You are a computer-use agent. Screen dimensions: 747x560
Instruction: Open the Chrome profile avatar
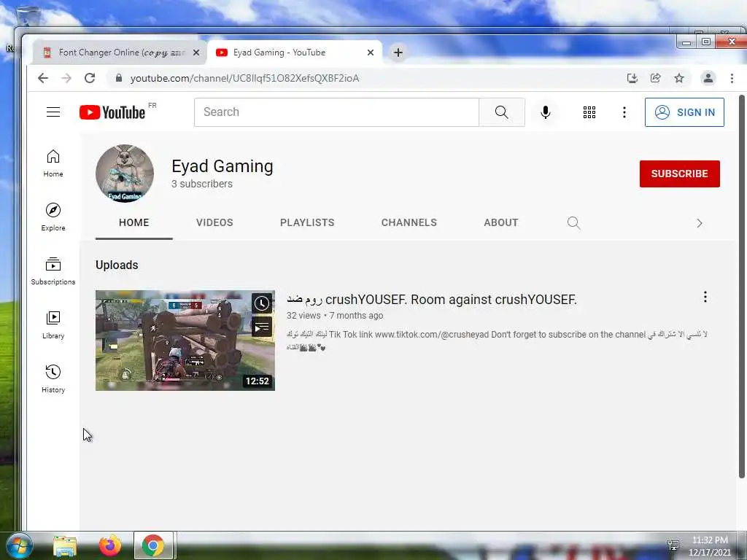[708, 78]
